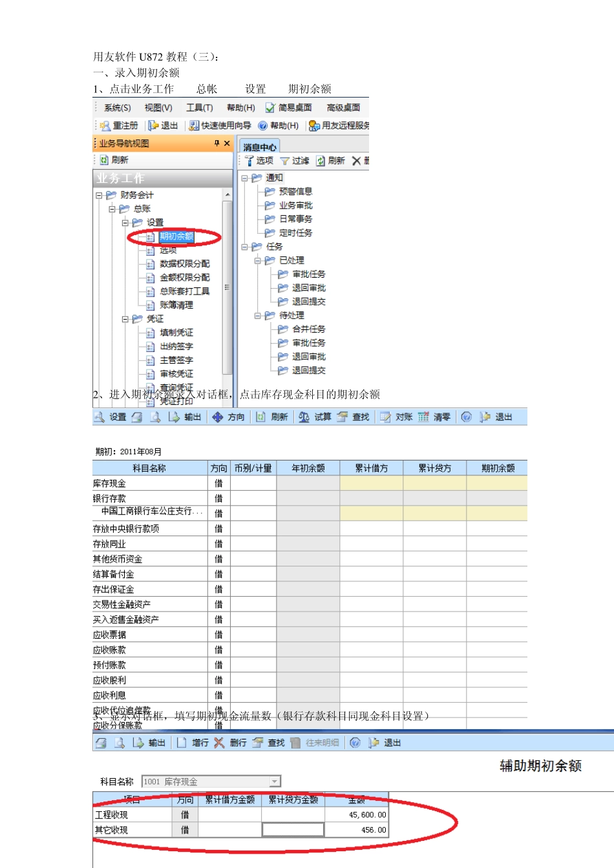Click 退出 in 期初余额 toolbar
The height and width of the screenshot is (868, 614).
point(496,417)
